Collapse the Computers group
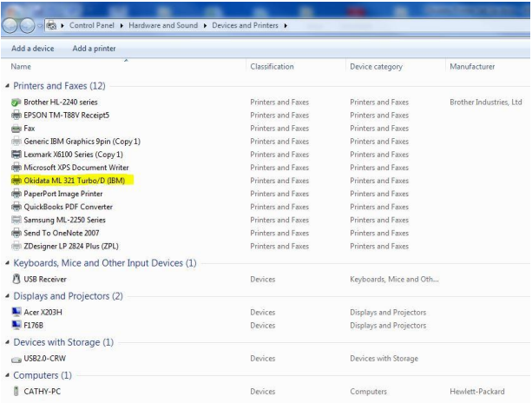This screenshot has height=403, width=532. tap(8, 375)
